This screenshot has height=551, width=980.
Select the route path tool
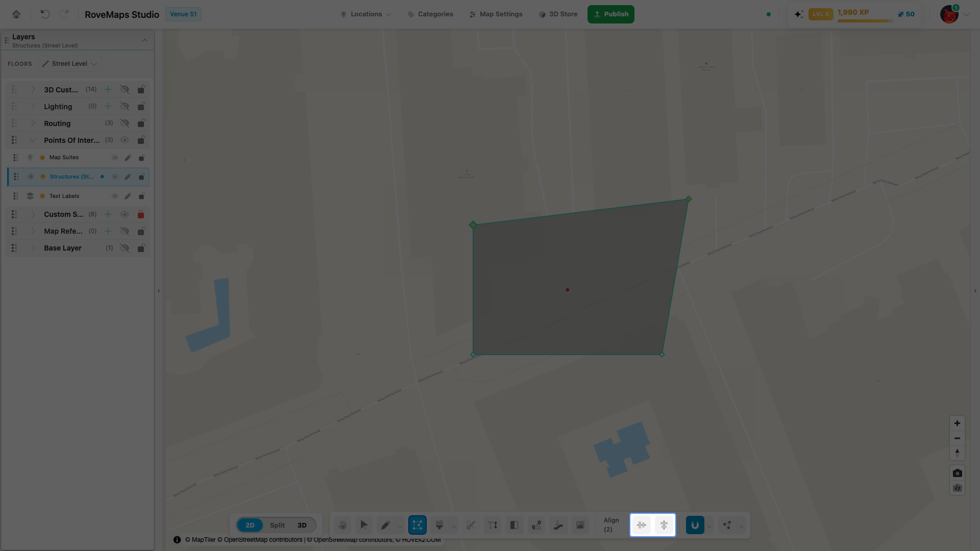[x=536, y=525]
